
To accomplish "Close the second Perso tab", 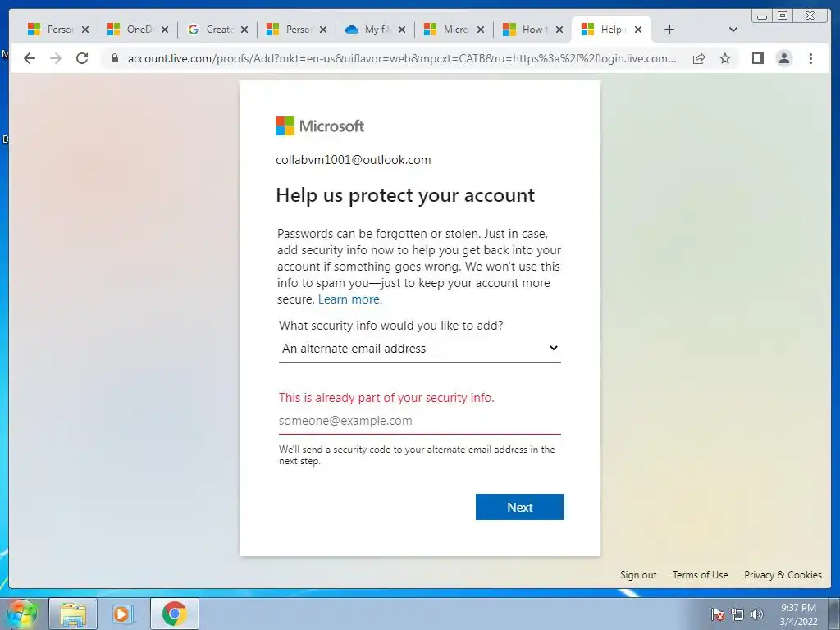I will click(323, 30).
